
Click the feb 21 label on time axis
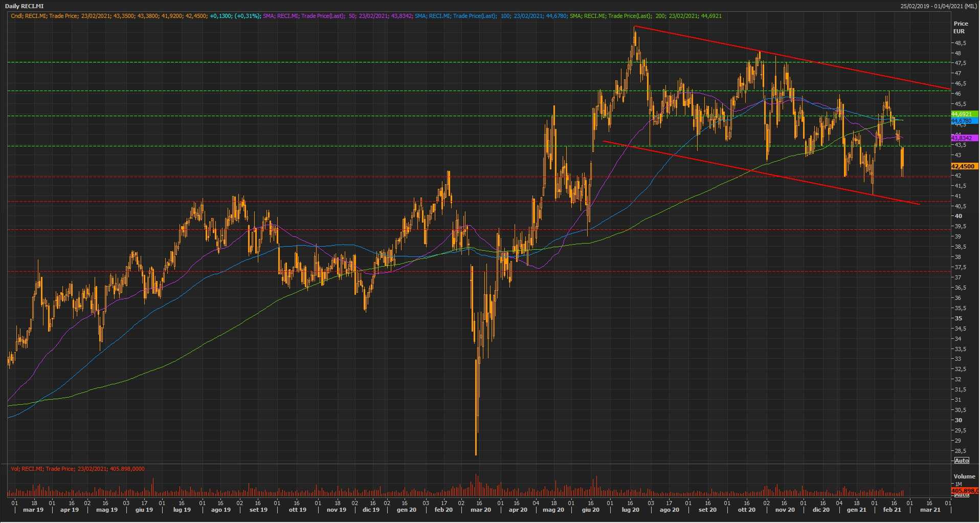[892, 510]
